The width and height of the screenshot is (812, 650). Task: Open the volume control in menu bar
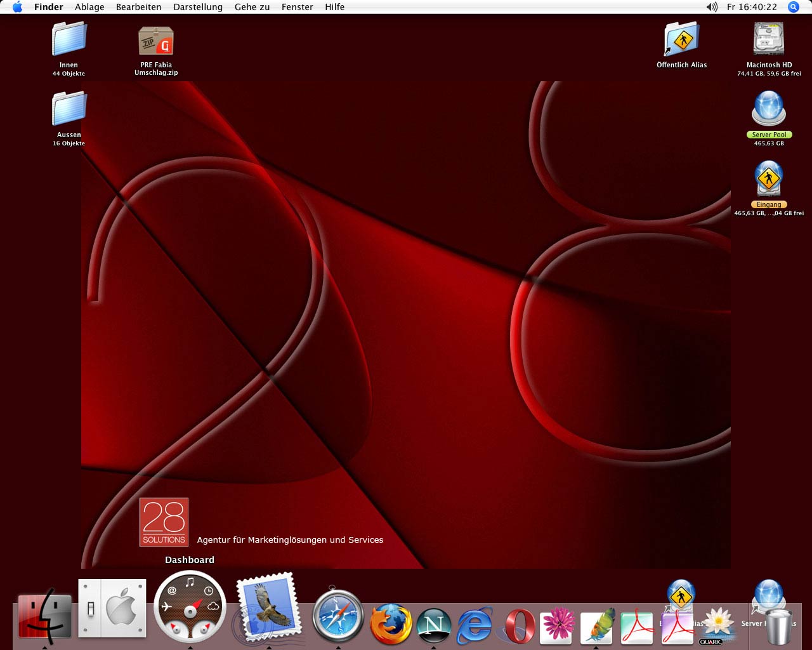(x=712, y=7)
